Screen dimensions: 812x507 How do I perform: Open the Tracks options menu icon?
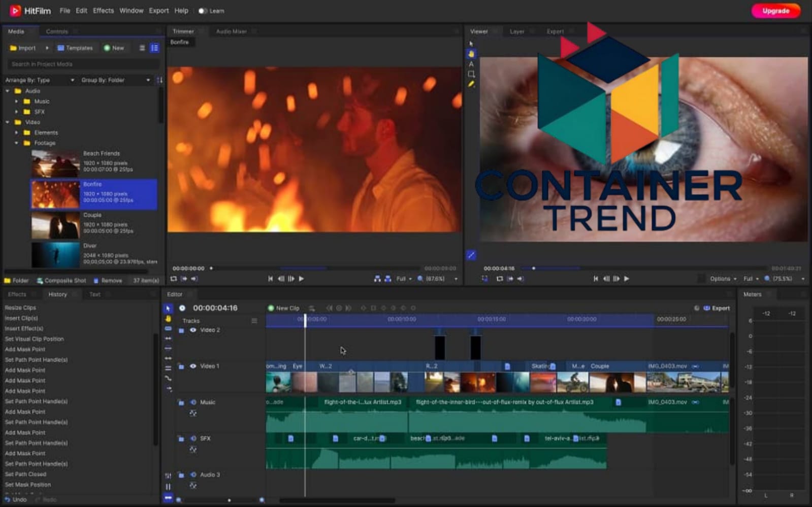coord(254,321)
